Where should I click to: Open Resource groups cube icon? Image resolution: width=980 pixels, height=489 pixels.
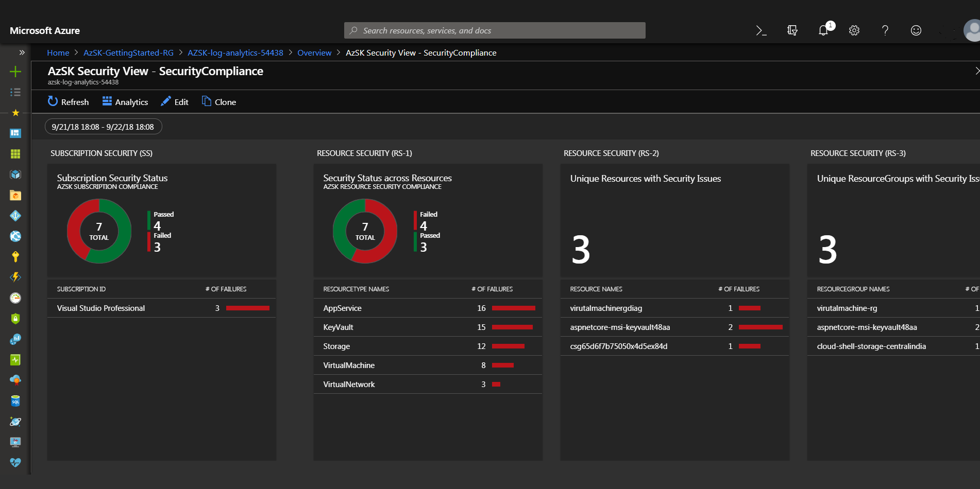pos(15,174)
